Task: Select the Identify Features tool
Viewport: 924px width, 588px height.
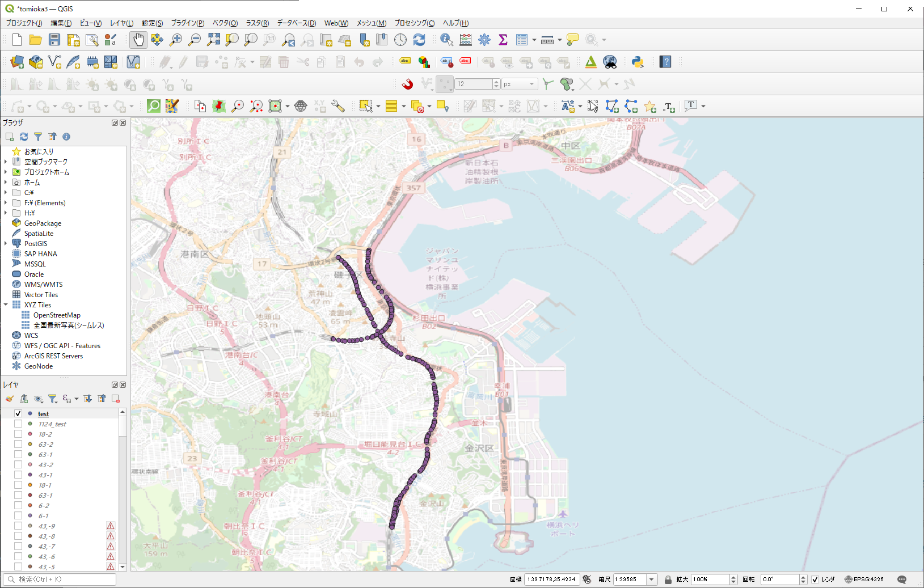Action: 446,40
